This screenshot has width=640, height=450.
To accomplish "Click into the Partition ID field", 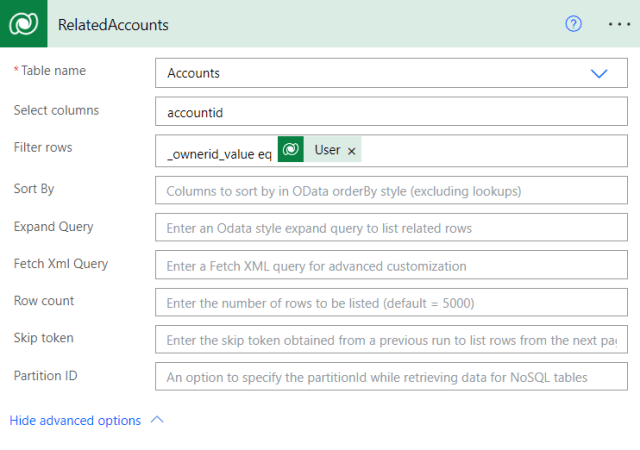I will coord(391,377).
